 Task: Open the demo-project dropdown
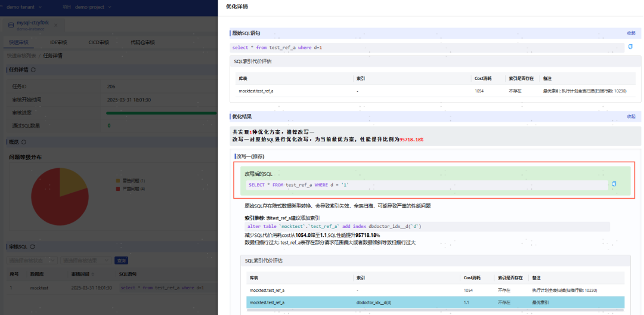click(92, 7)
